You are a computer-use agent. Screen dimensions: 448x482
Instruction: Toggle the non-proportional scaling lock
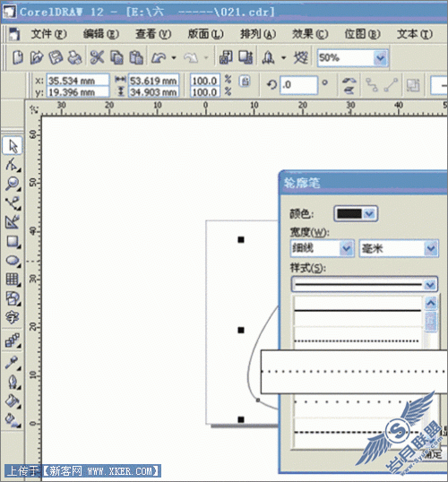click(245, 82)
